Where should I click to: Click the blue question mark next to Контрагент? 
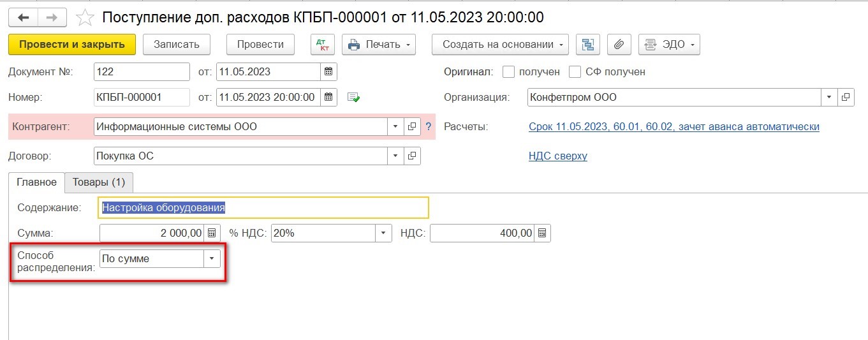(x=429, y=126)
